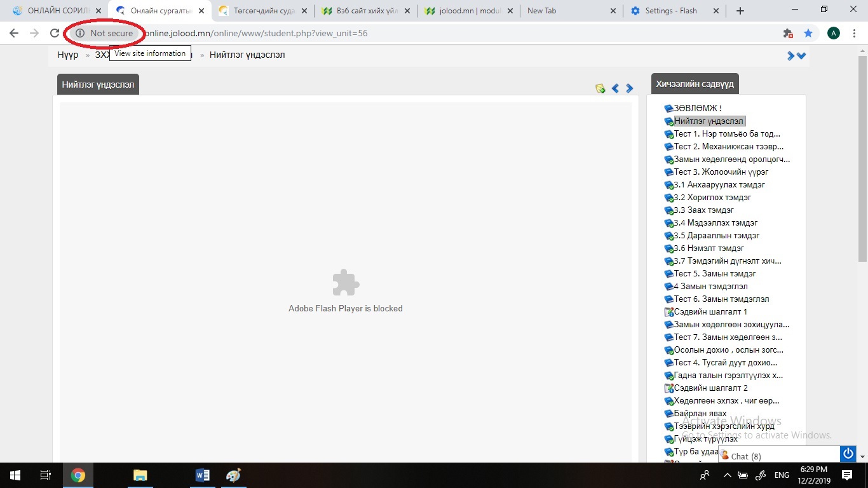This screenshot has width=868, height=488.
Task: Click the chat power toggle button
Action: 848,454
